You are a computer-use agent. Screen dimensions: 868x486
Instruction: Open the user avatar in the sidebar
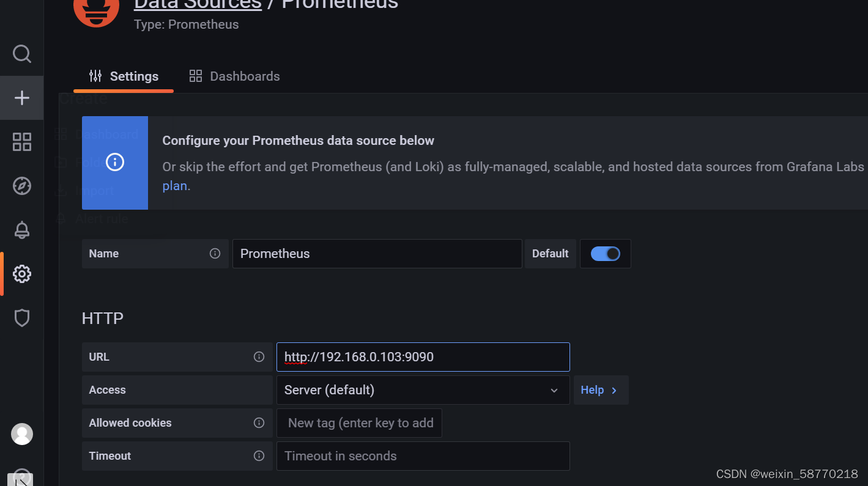[x=21, y=434]
